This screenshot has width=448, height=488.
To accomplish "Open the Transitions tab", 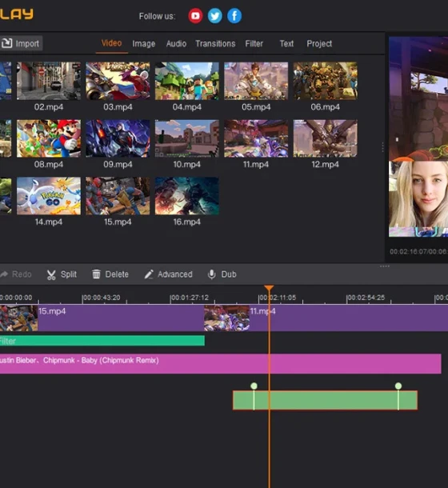I will (x=215, y=43).
